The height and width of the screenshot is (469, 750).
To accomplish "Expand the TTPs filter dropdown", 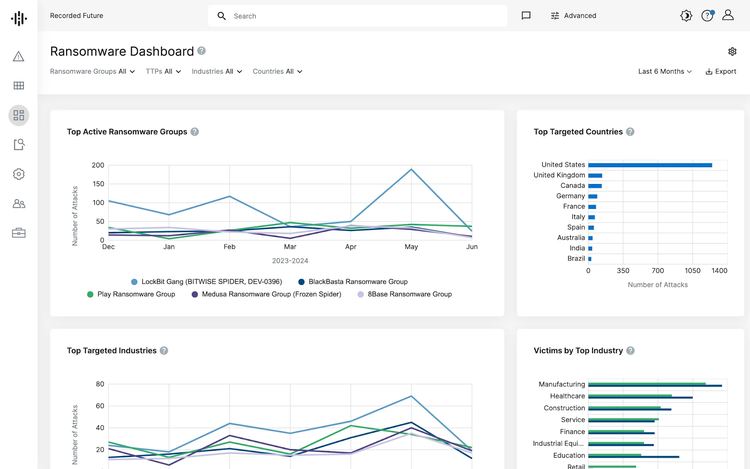I will pos(164,71).
